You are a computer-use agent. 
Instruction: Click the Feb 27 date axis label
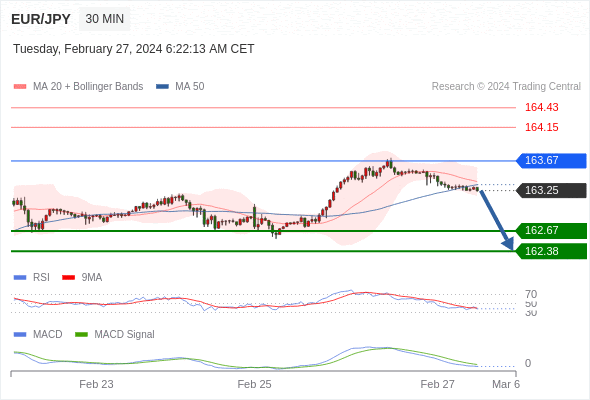coord(437,384)
